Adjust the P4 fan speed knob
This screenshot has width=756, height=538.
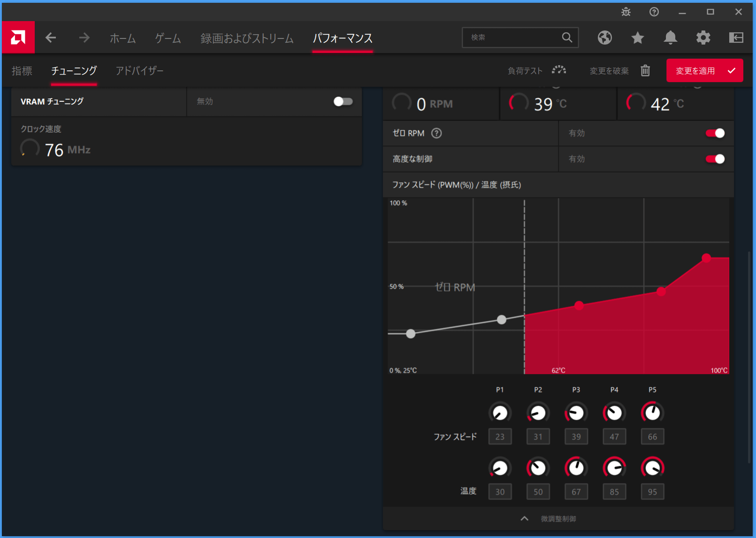pos(614,413)
